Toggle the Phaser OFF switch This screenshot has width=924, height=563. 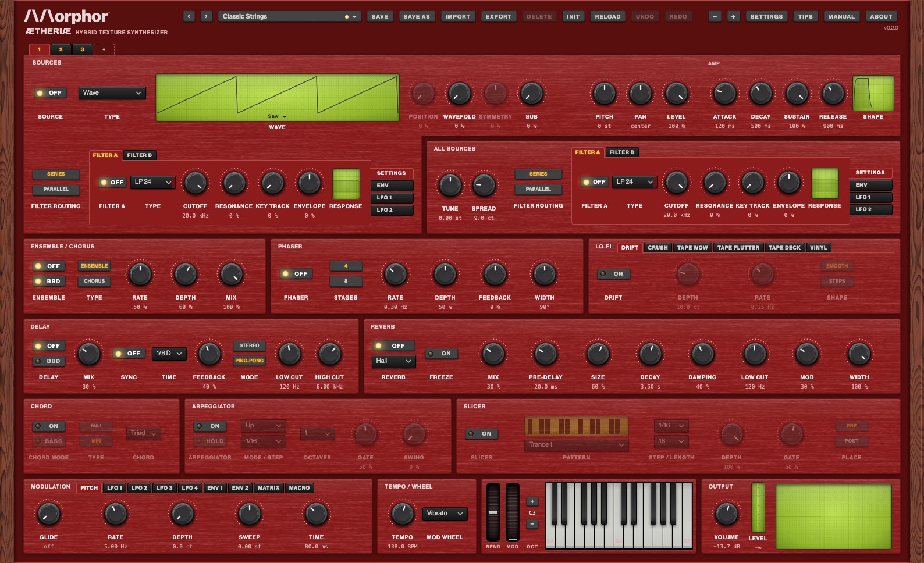coord(296,273)
